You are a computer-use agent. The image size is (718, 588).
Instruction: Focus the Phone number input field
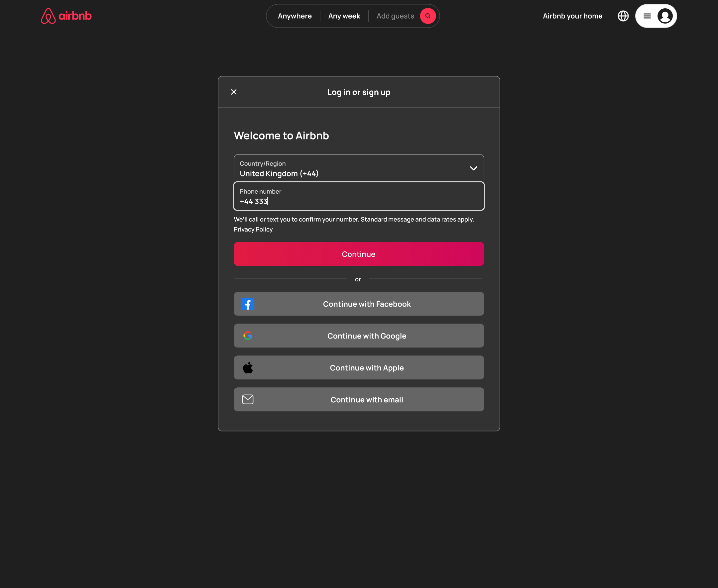(359, 196)
